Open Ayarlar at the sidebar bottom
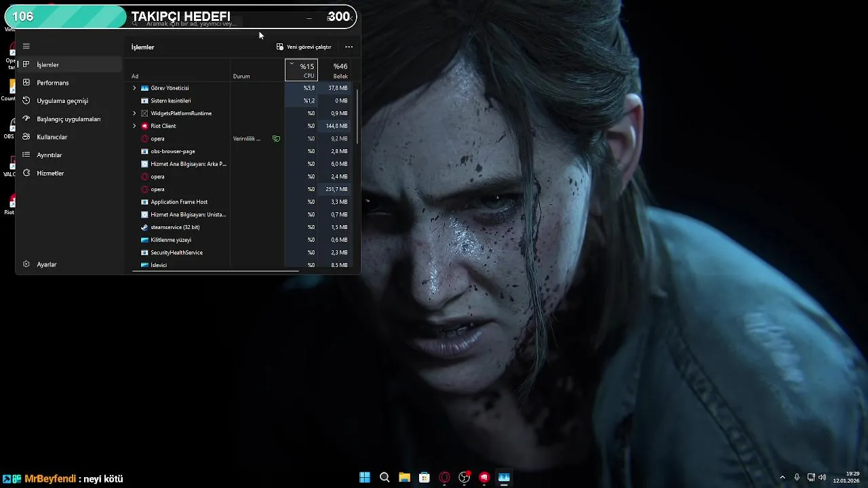 click(70, 264)
